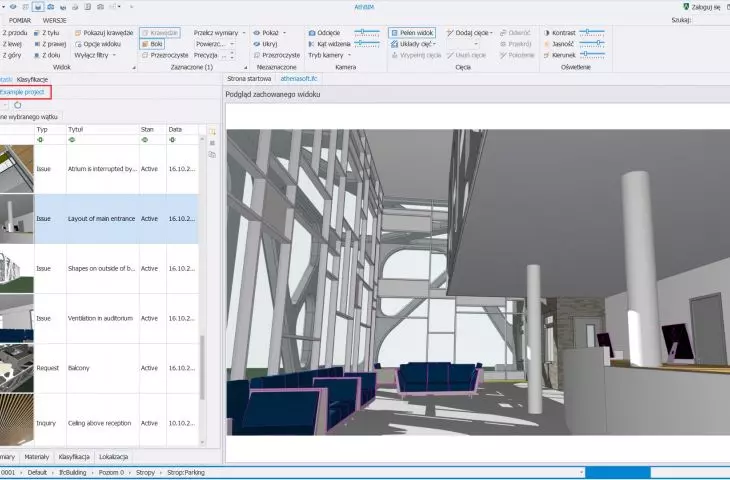The image size is (730, 480).
Task: Click the yellow add-thread icon beside issue table
Action: tap(212, 132)
